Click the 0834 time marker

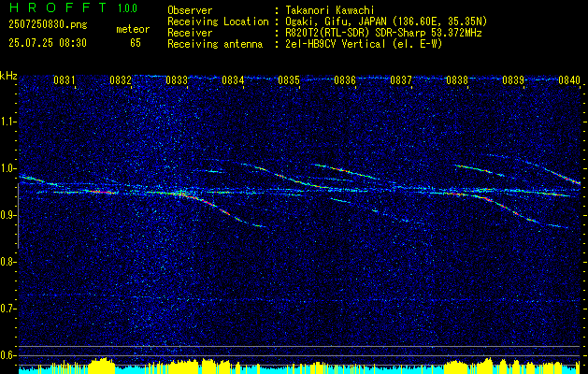(x=233, y=80)
